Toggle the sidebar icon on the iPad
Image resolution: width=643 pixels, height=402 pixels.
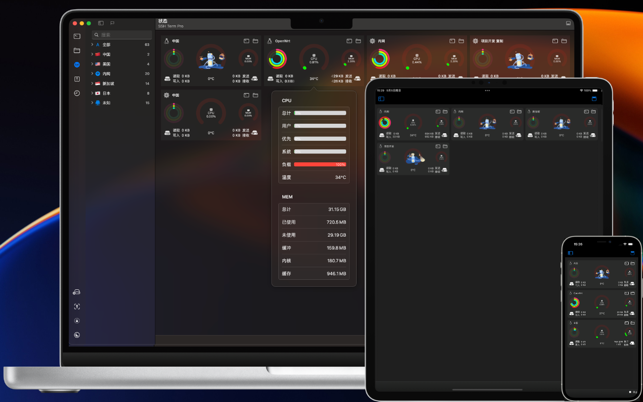(381, 99)
